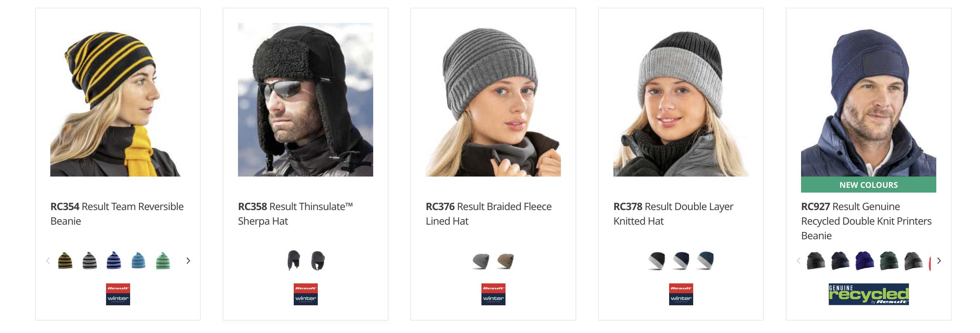980x333 pixels.
Task: Select the grey-black striped beanie swatch
Action: pyautogui.click(x=89, y=261)
